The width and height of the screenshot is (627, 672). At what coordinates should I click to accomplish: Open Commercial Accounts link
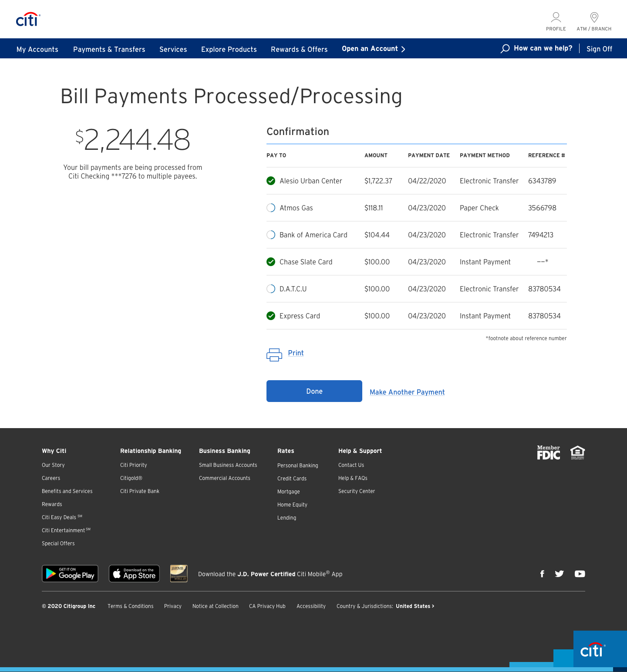[x=225, y=478]
